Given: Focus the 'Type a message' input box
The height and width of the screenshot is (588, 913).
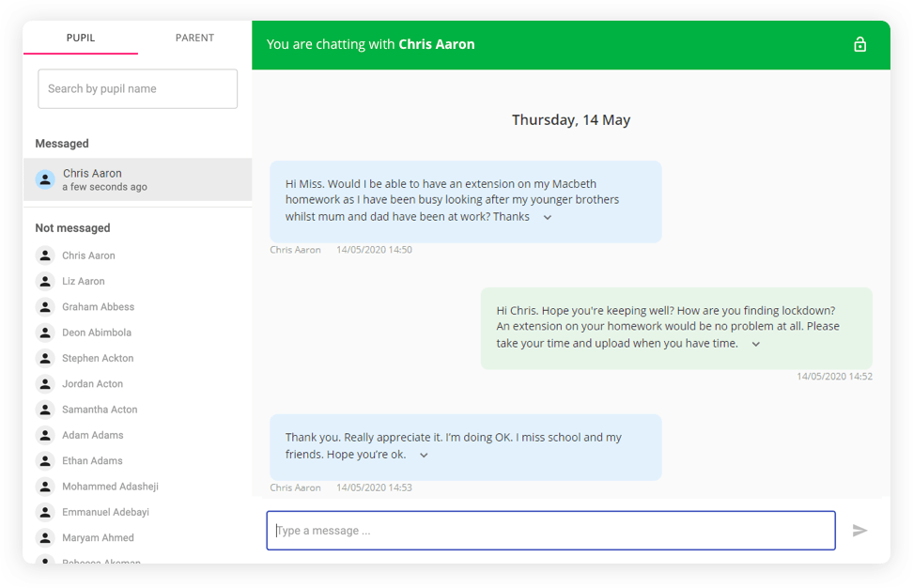Looking at the screenshot, I should pyautogui.click(x=550, y=531).
